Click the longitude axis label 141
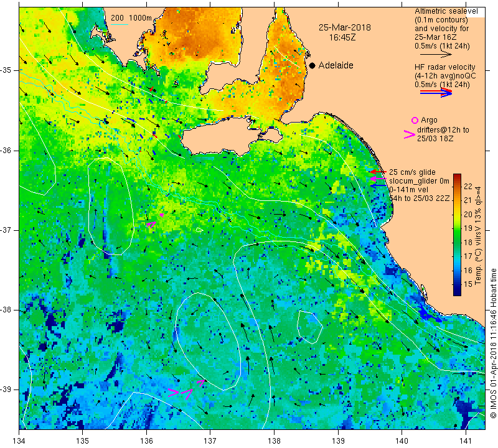498x448 pixels. pyautogui.click(x=466, y=441)
